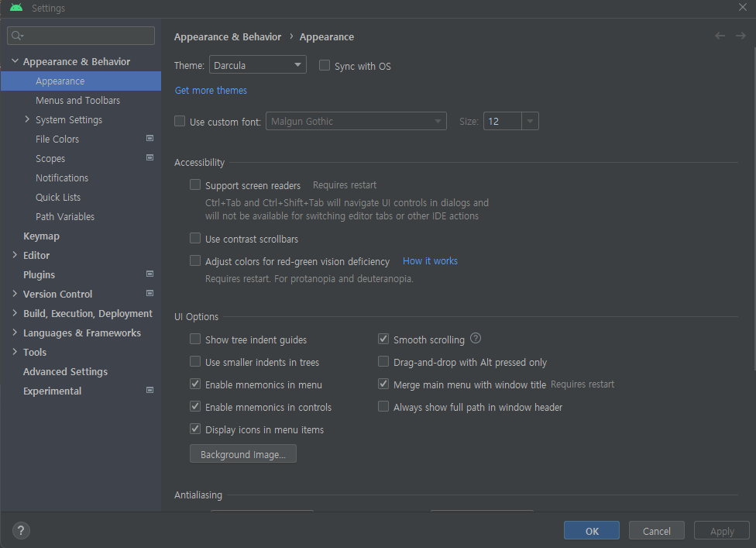Click the Scopes project-level icon
This screenshot has width=756, height=548.
point(149,158)
